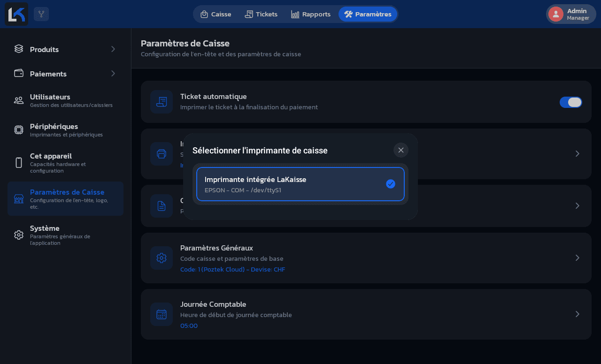Screen dimensions: 601x364
Task: Click the Produits layers icon
Action: (19, 49)
